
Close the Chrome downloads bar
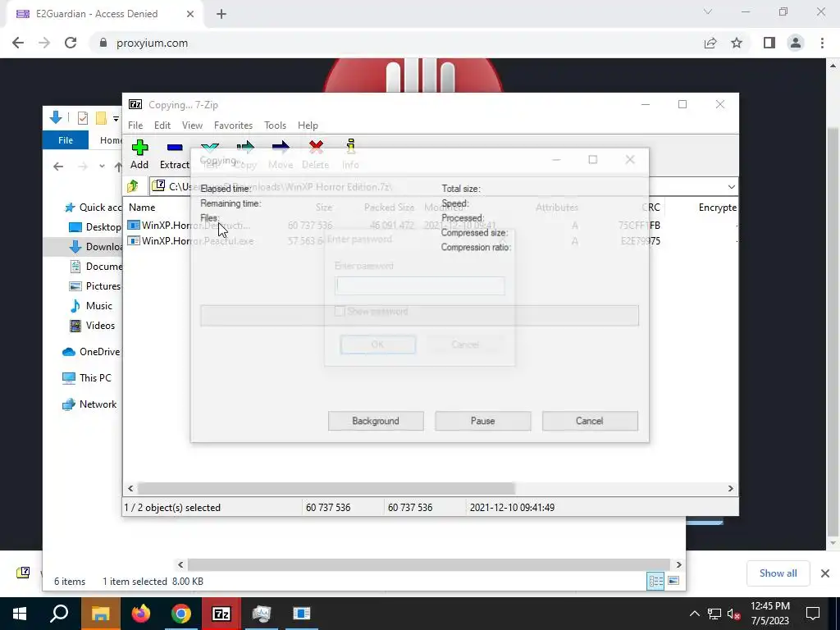(825, 573)
